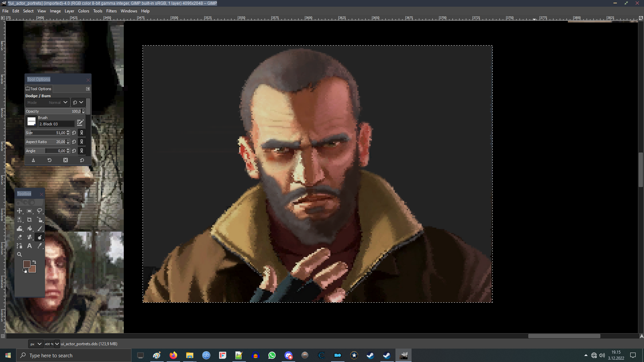
Task: Click the vertical canvas scrollbar
Action: (x=641, y=170)
